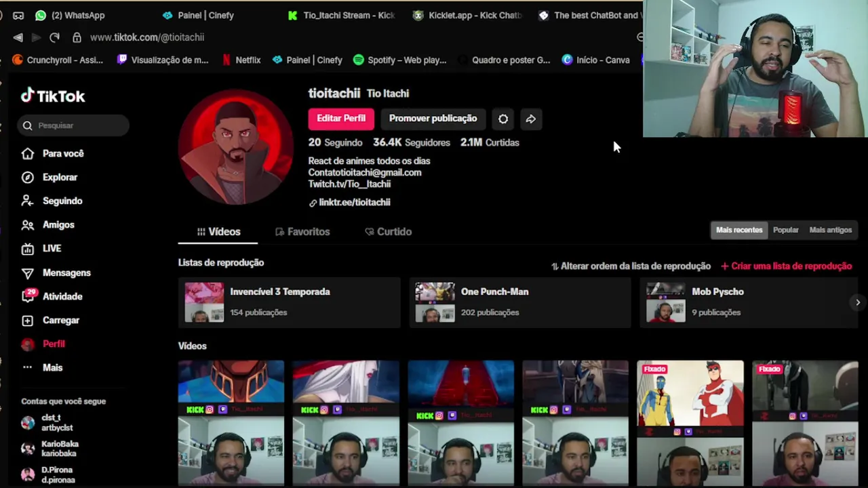Screen dimensions: 868x488
Task: Switch to Painel | Cinefy browser tab
Action: point(198,15)
